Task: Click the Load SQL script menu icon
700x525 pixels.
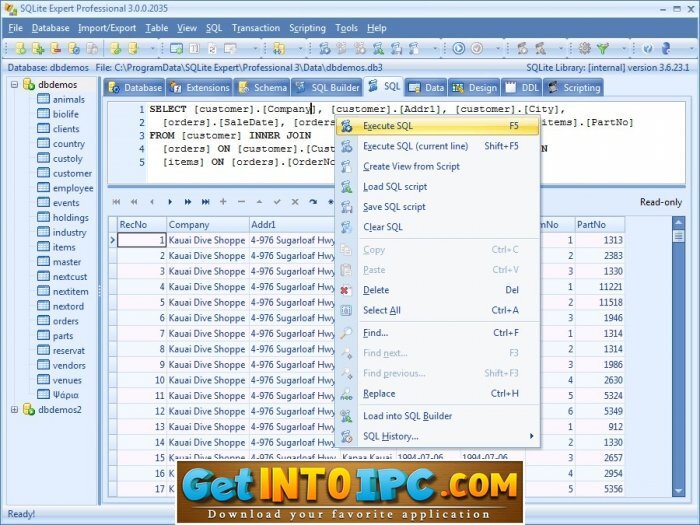Action: pos(346,187)
